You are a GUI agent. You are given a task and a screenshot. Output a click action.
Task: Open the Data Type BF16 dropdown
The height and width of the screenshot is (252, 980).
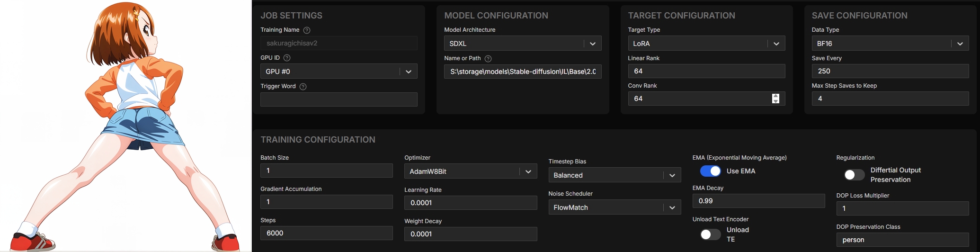[890, 44]
